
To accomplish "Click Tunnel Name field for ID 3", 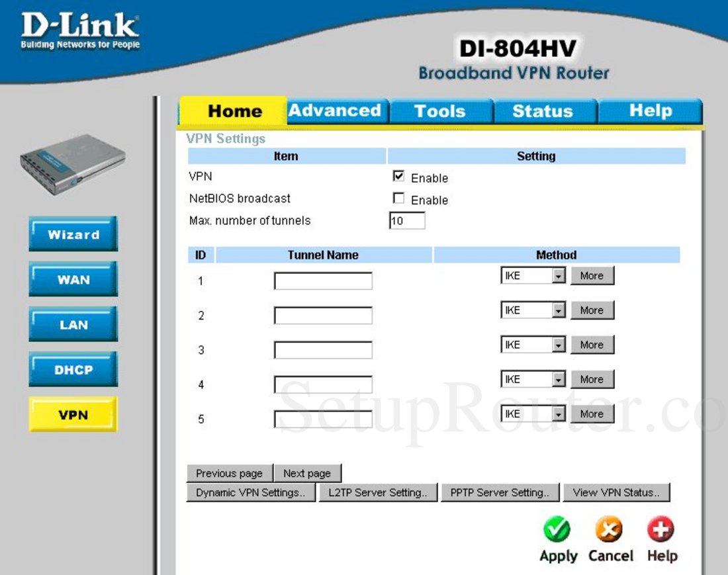I will click(x=323, y=350).
